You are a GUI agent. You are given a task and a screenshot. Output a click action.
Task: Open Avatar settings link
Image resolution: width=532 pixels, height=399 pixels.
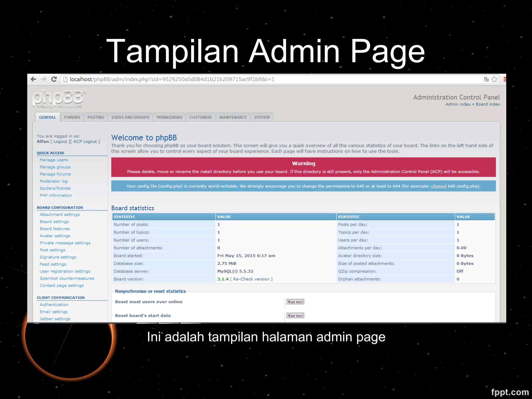tap(55, 236)
